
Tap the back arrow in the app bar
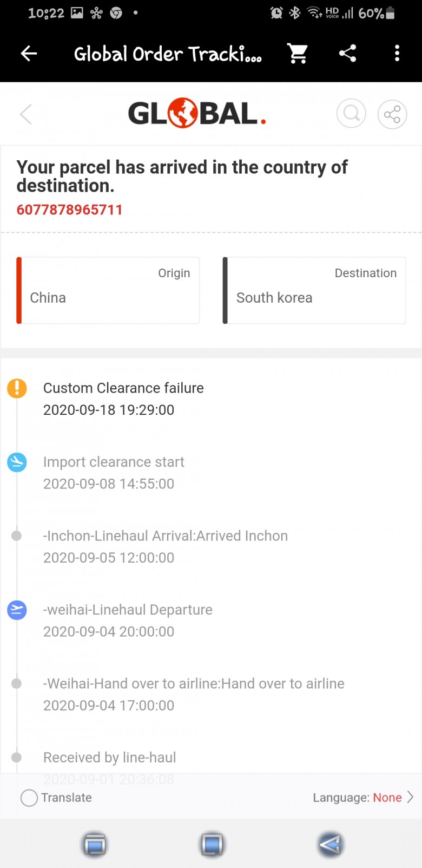(x=29, y=53)
